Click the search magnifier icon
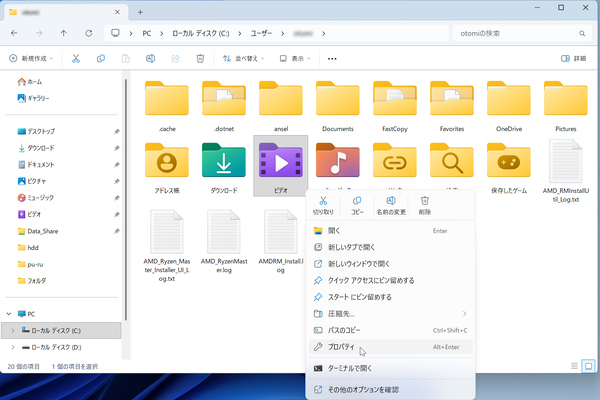The width and height of the screenshot is (600, 400). pos(582,34)
